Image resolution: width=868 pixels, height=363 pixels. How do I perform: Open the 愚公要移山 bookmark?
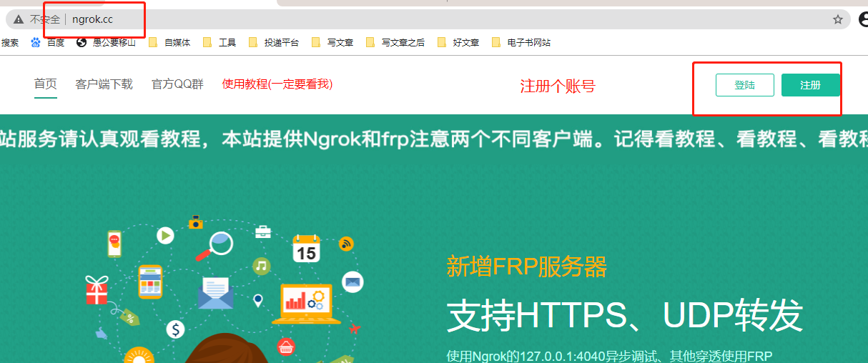(106, 43)
